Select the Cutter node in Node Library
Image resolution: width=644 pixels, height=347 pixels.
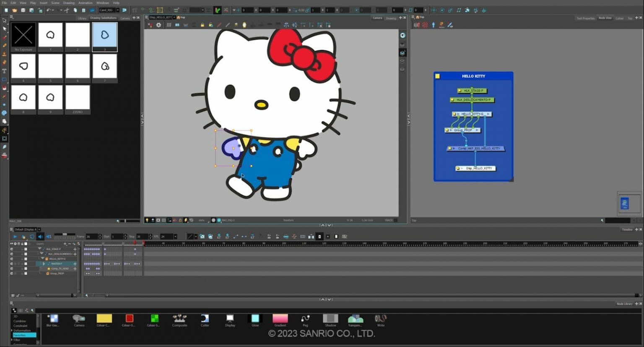pos(205,320)
